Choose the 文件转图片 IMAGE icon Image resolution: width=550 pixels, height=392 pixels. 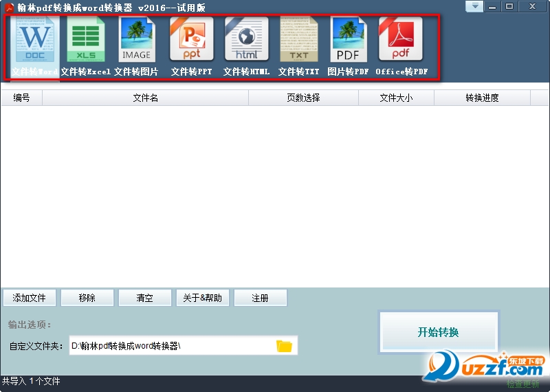[x=136, y=40]
